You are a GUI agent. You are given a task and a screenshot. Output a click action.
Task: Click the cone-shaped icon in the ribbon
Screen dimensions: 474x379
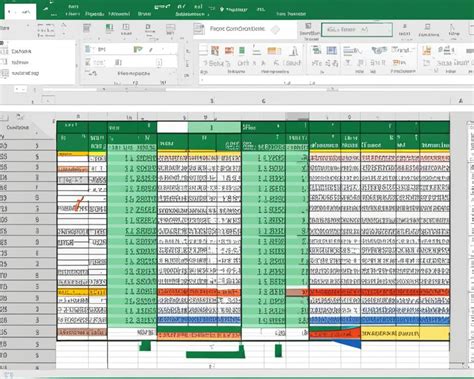(x=294, y=51)
